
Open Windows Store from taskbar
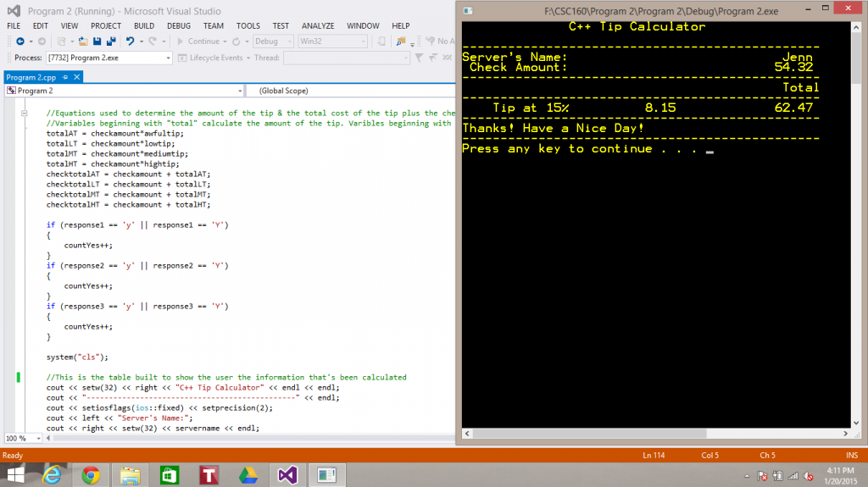[170, 475]
